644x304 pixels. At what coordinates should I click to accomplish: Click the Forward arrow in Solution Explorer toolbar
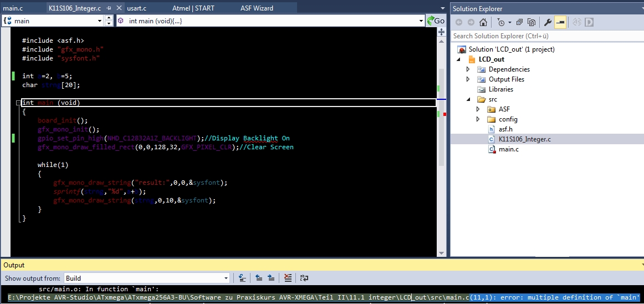471,22
